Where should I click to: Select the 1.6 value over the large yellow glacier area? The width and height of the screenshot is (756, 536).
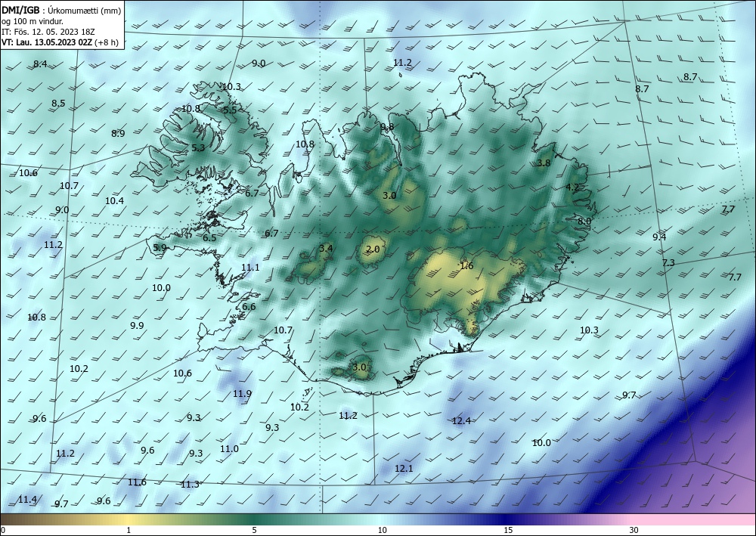pos(466,266)
